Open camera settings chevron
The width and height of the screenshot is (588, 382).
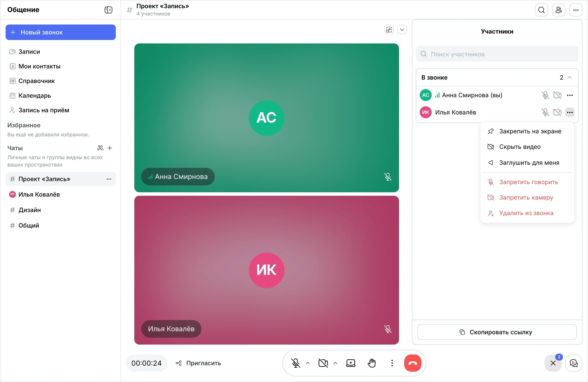pyautogui.click(x=335, y=363)
